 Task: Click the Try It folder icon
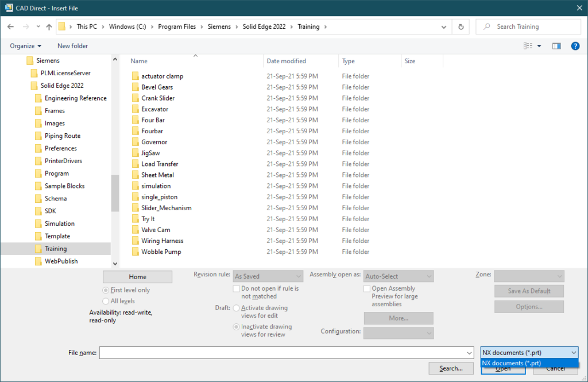(136, 219)
